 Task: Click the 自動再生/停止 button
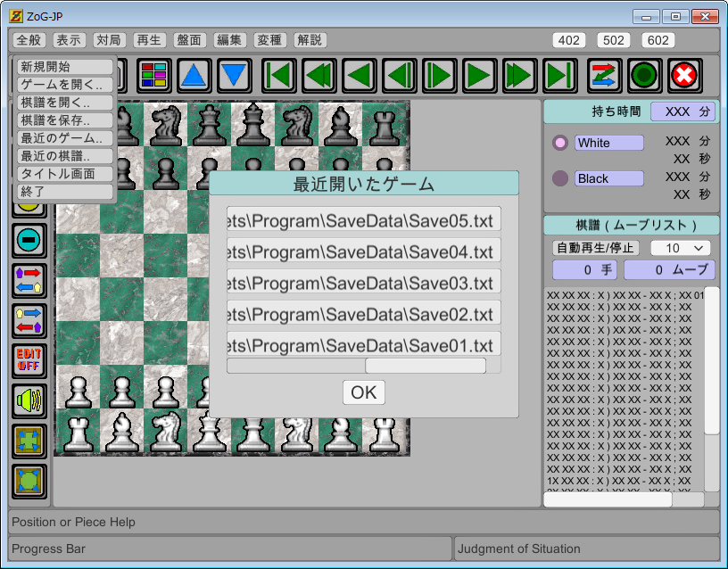pyautogui.click(x=596, y=248)
